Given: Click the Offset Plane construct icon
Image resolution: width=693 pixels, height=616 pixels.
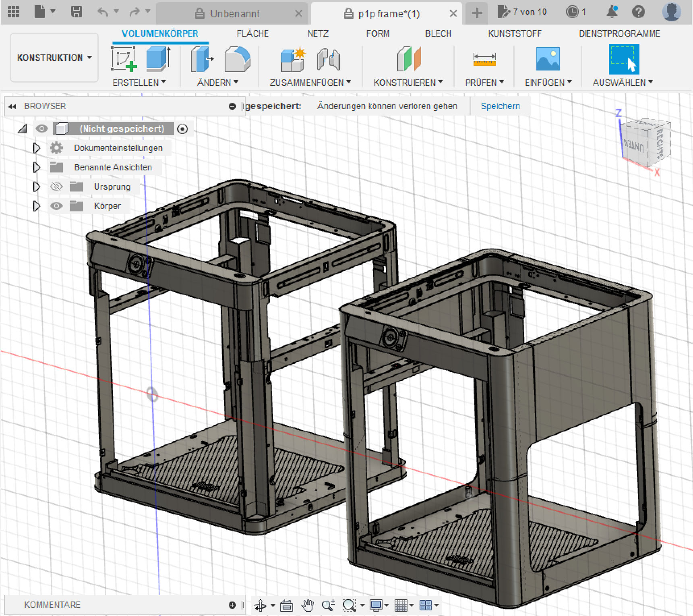Looking at the screenshot, I should point(408,59).
